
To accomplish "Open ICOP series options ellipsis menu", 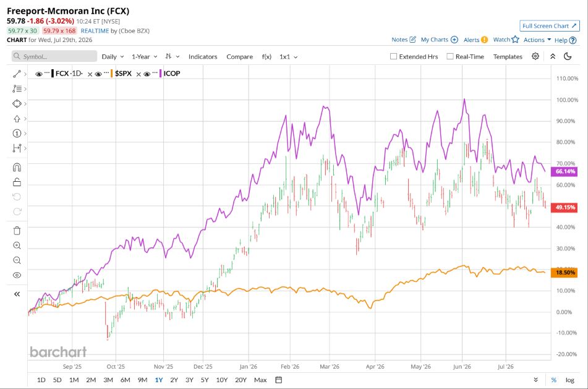I will point(155,72).
